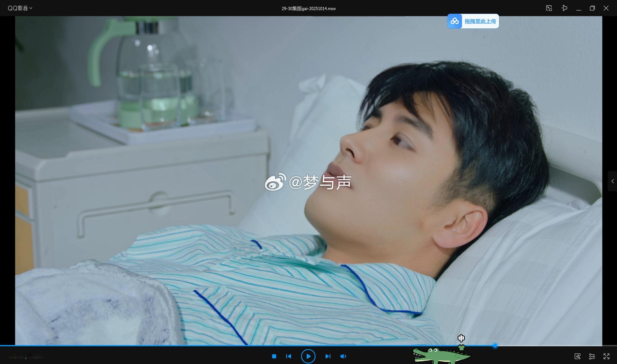
Task: Resume playback with the play button
Action: click(308, 356)
